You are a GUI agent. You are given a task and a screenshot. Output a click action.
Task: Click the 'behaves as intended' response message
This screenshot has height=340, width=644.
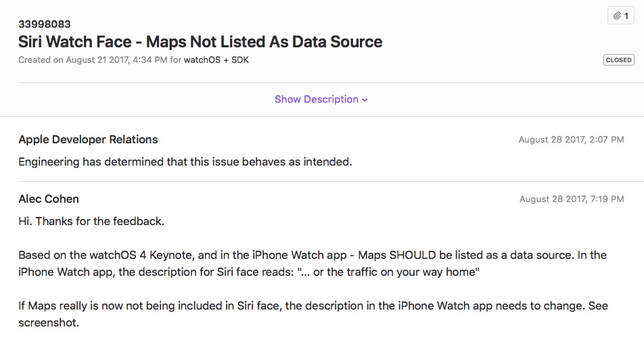(x=185, y=162)
